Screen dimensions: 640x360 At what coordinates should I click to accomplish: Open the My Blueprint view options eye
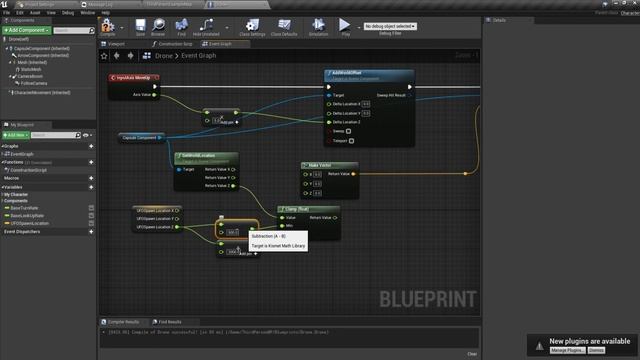86,135
